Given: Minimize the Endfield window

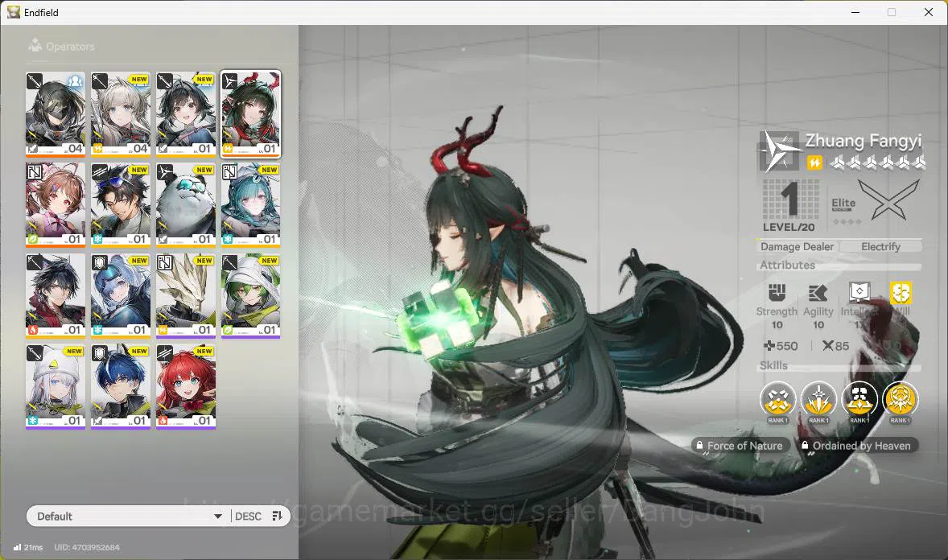Looking at the screenshot, I should [x=855, y=12].
